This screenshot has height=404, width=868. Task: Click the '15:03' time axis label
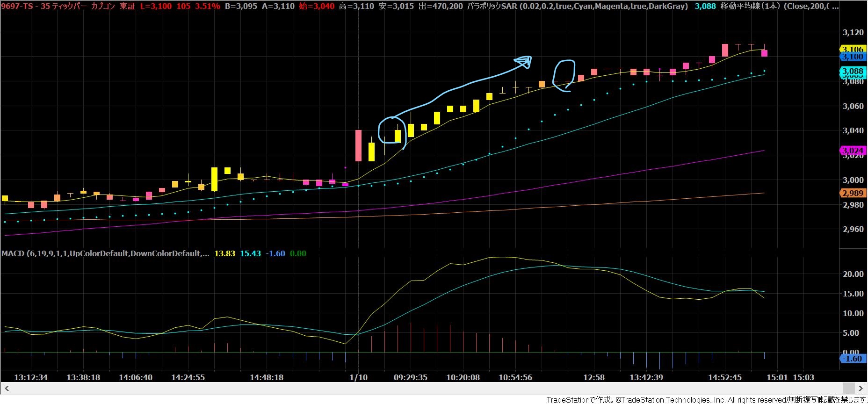803,377
